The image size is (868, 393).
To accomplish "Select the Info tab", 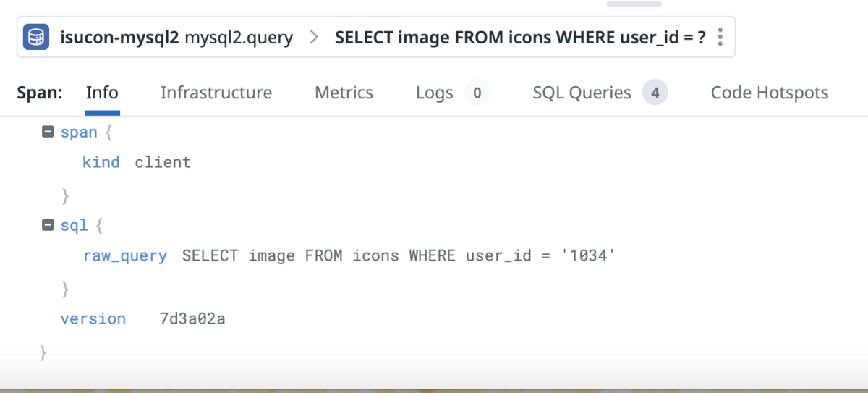I will [x=102, y=93].
